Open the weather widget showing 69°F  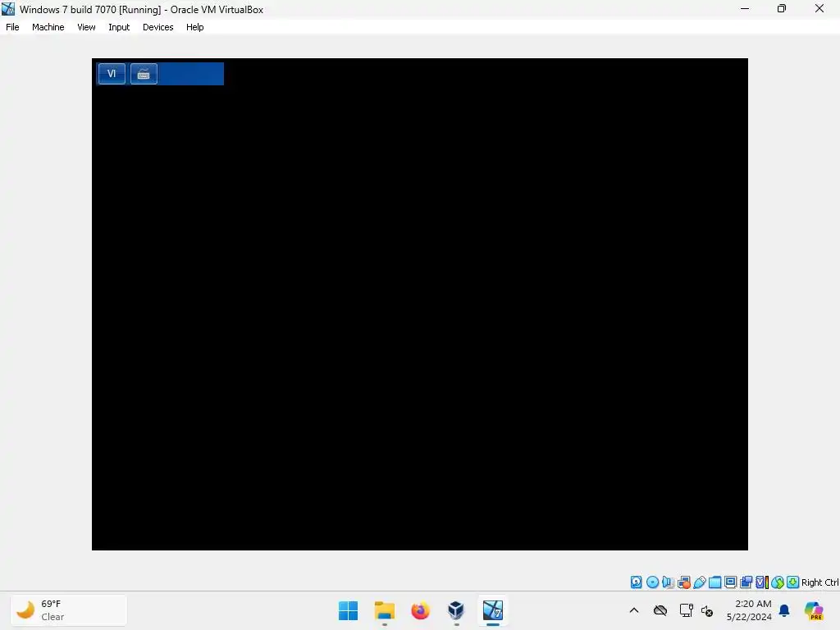tap(69, 610)
